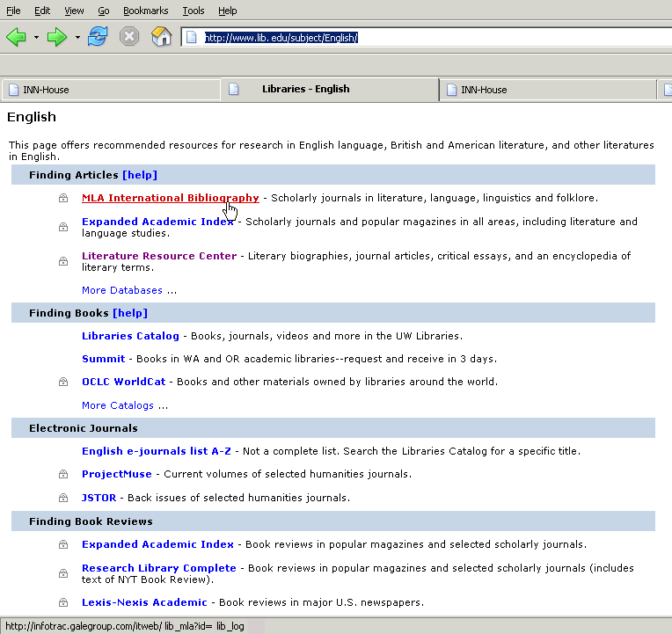
Task: Switch to the INN-House tab right of Libraries
Action: 548,90
